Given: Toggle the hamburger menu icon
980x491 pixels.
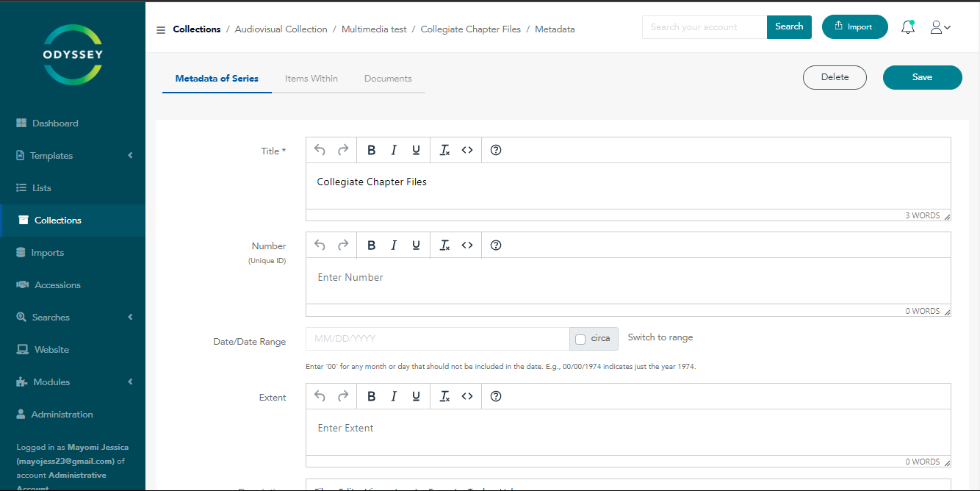Looking at the screenshot, I should pos(161,30).
